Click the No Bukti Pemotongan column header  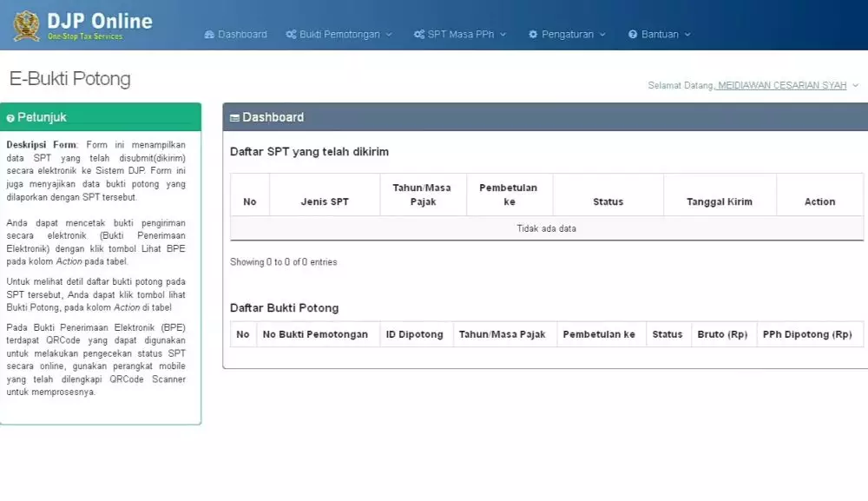[x=315, y=334]
